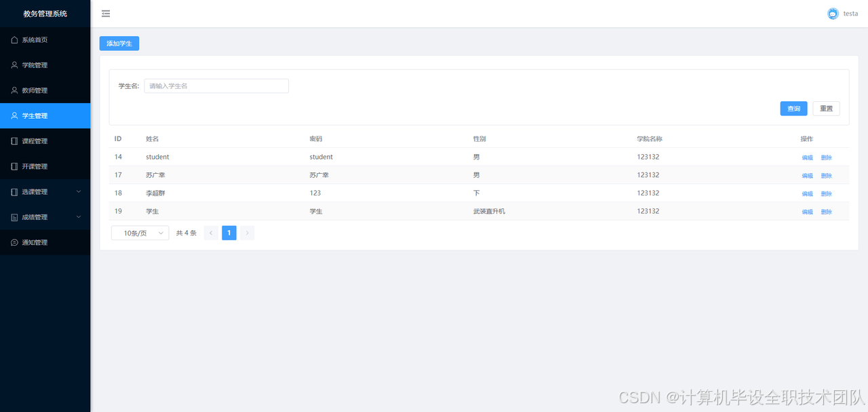868x412 pixels.
Task: Click the 密码 column header
Action: (x=316, y=138)
